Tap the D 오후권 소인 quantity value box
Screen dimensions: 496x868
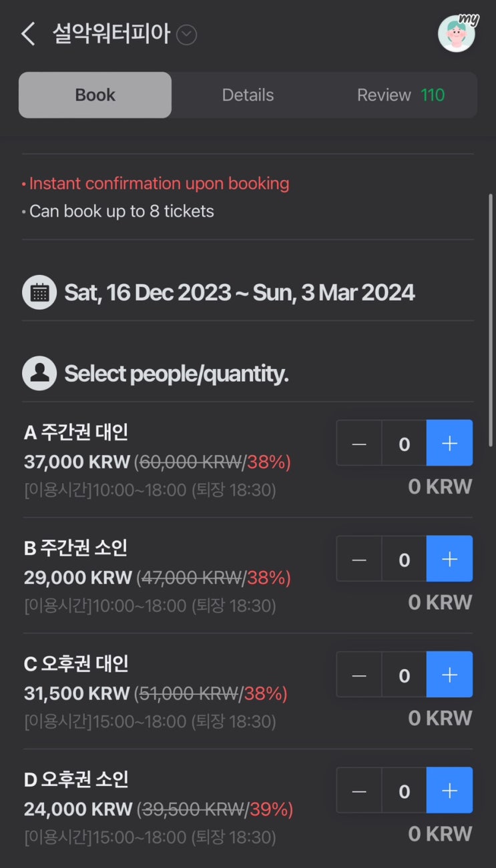(404, 791)
